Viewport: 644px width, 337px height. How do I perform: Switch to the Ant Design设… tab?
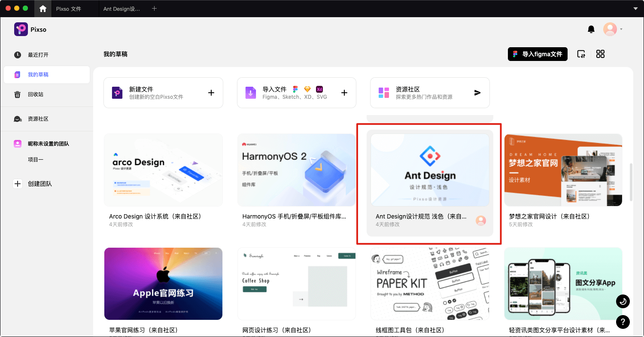pos(122,9)
